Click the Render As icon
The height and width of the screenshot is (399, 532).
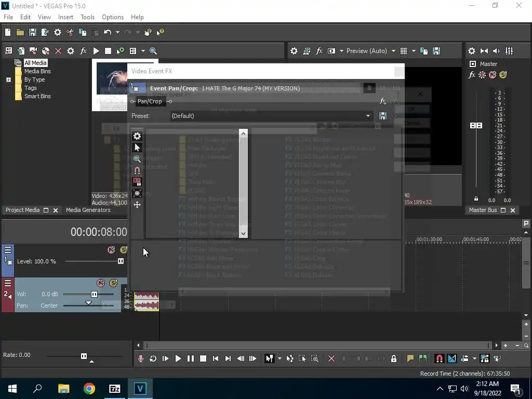tap(45, 32)
